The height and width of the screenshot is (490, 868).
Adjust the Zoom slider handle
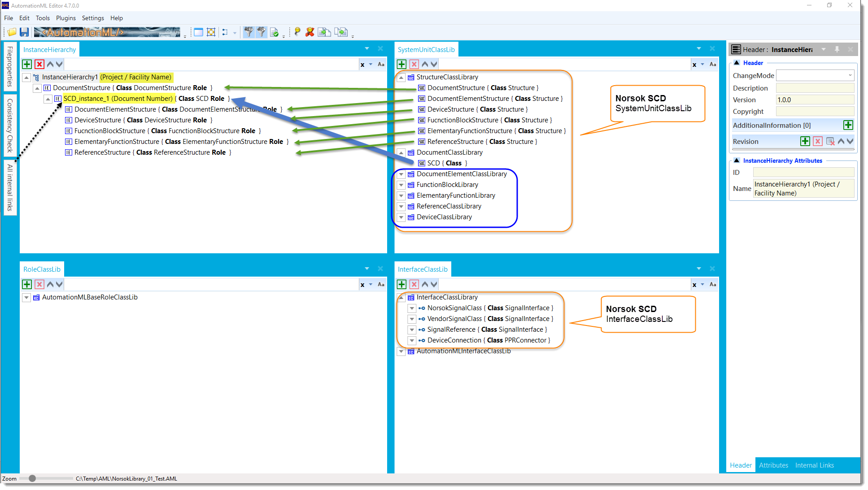32,478
